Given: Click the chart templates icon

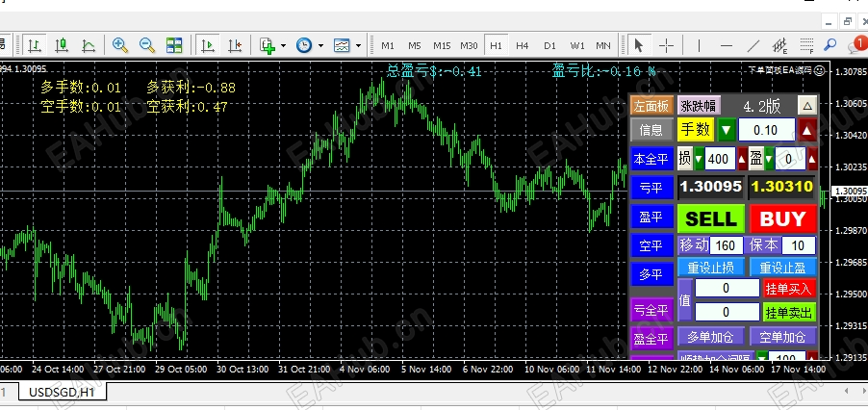Looking at the screenshot, I should [x=342, y=45].
